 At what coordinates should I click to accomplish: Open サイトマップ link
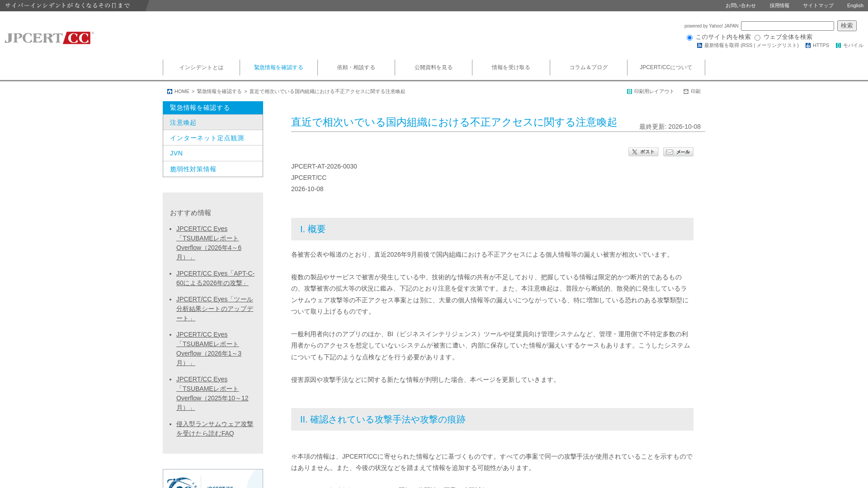pyautogui.click(x=818, y=6)
